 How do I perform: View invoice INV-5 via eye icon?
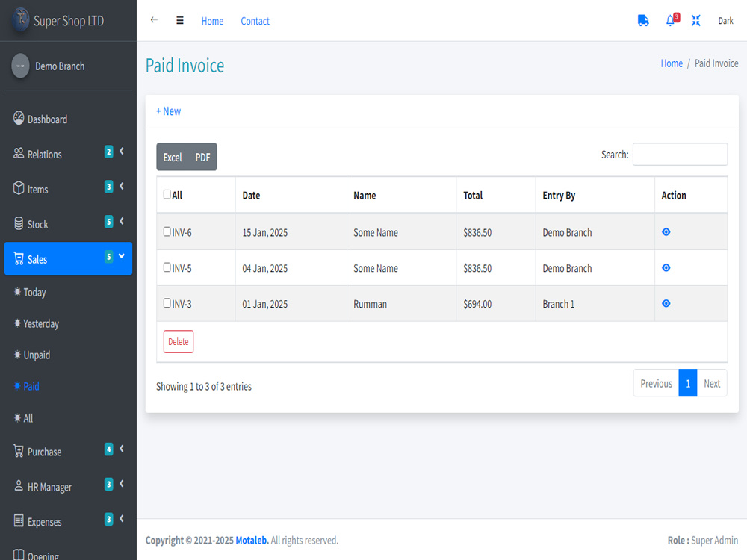pos(666,267)
